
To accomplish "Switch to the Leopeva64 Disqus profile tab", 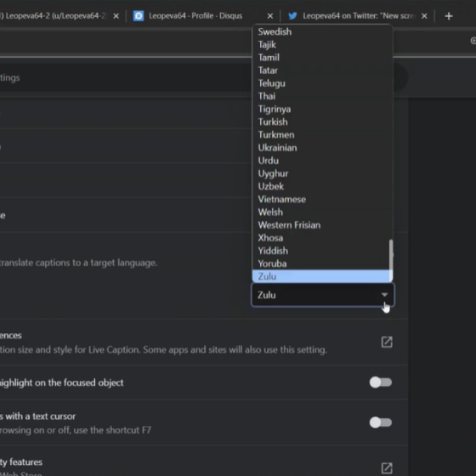I will tap(203, 16).
